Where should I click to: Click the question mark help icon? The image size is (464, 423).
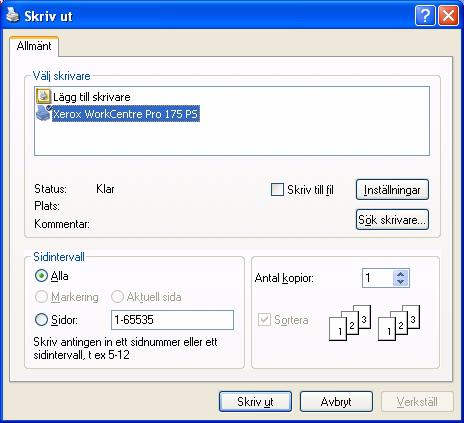coord(425,15)
